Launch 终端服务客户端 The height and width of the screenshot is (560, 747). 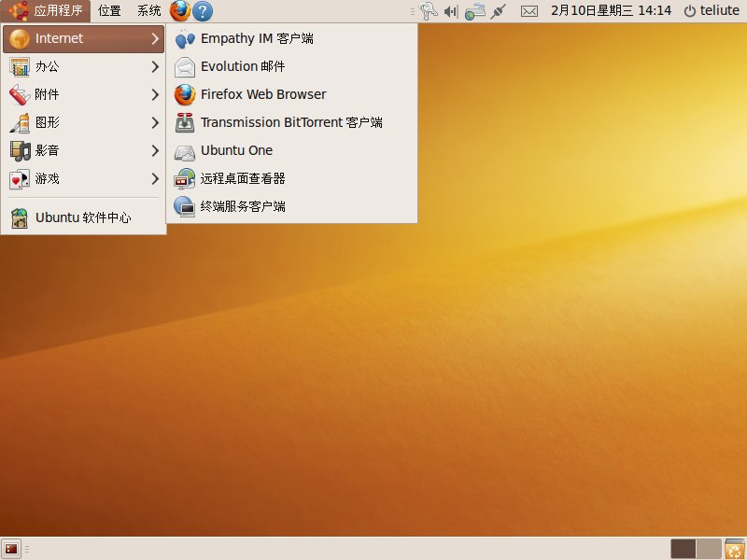pyautogui.click(x=291, y=207)
